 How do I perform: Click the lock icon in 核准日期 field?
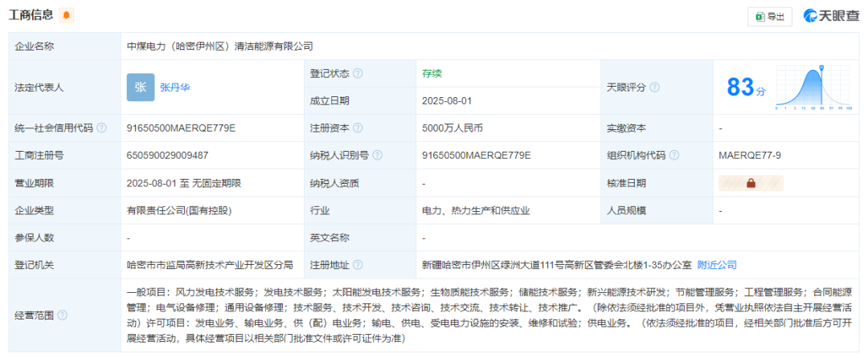point(751,183)
